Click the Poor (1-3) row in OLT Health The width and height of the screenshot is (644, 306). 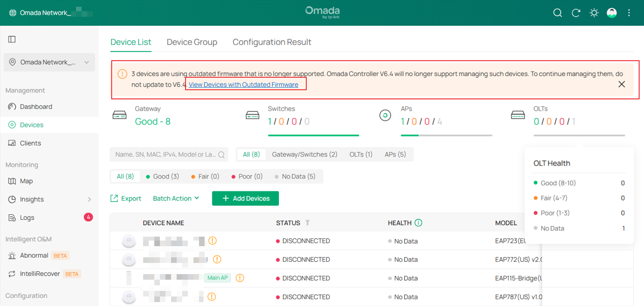(x=579, y=213)
